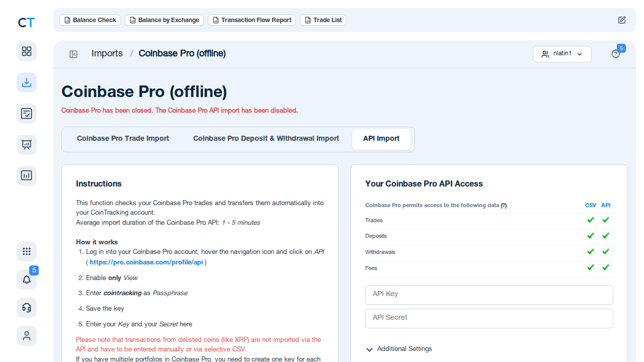The height and width of the screenshot is (362, 644).
Task: Click the API checkmark for Deposits
Action: [606, 236]
